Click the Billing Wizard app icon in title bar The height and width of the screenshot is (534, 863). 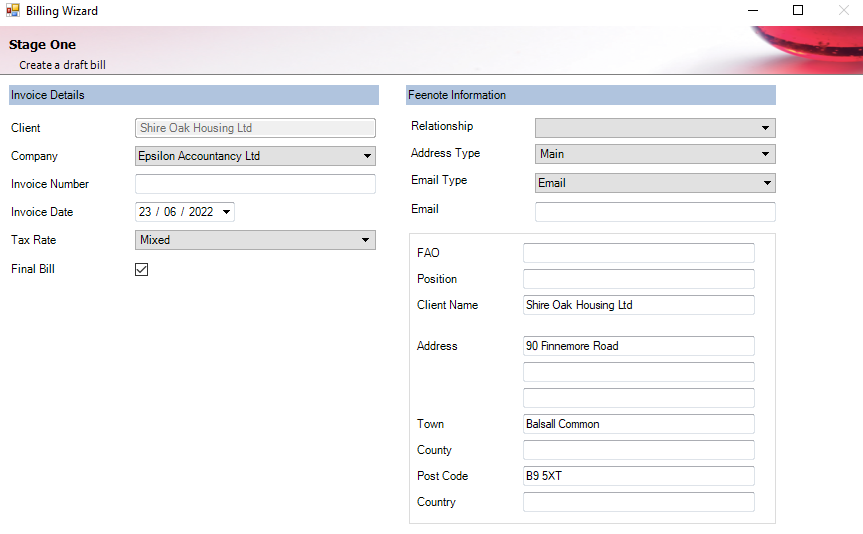[13, 10]
